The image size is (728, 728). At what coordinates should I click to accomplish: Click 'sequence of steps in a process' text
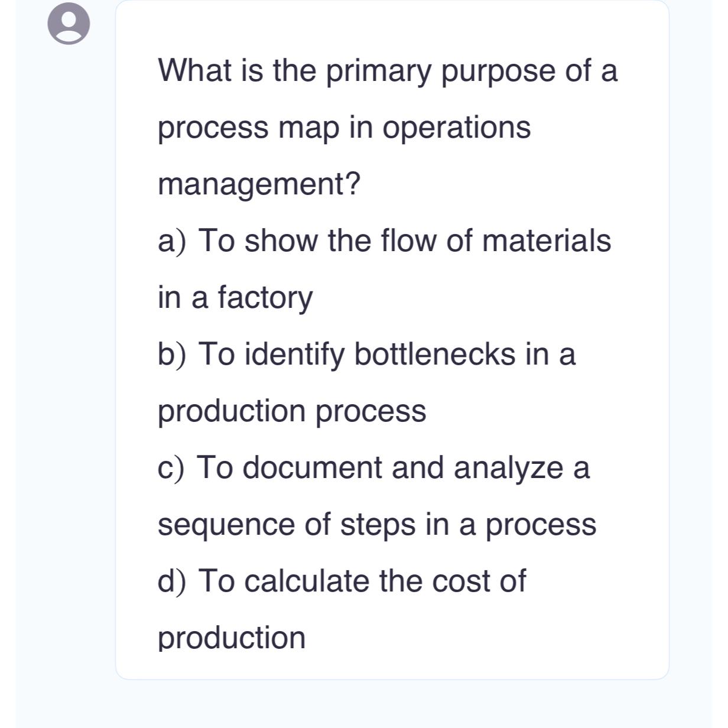click(377, 525)
